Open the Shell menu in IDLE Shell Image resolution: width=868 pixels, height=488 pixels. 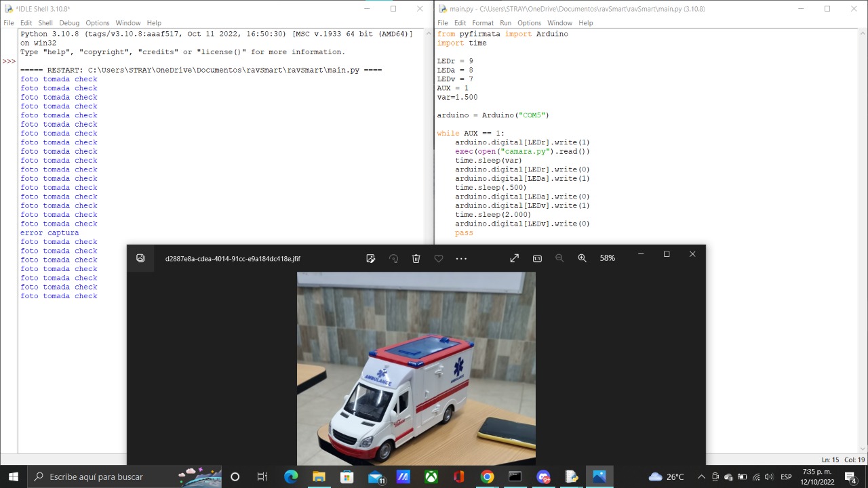click(x=45, y=23)
